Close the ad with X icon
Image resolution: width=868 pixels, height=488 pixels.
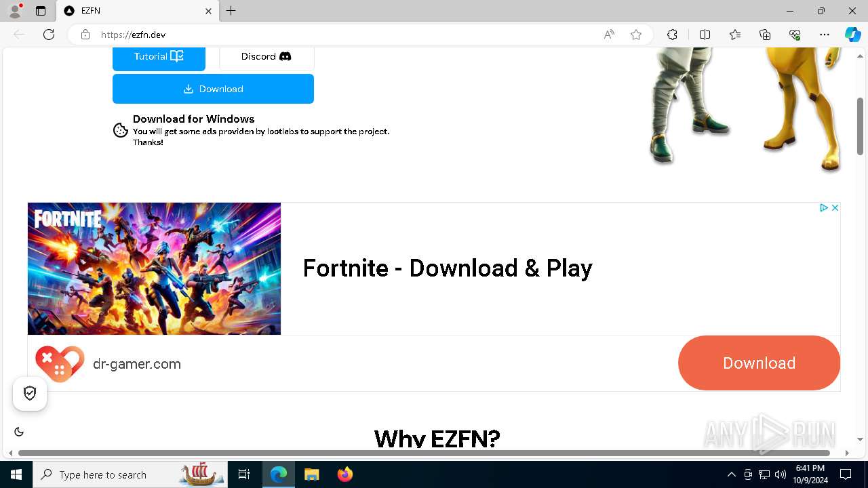(x=835, y=207)
